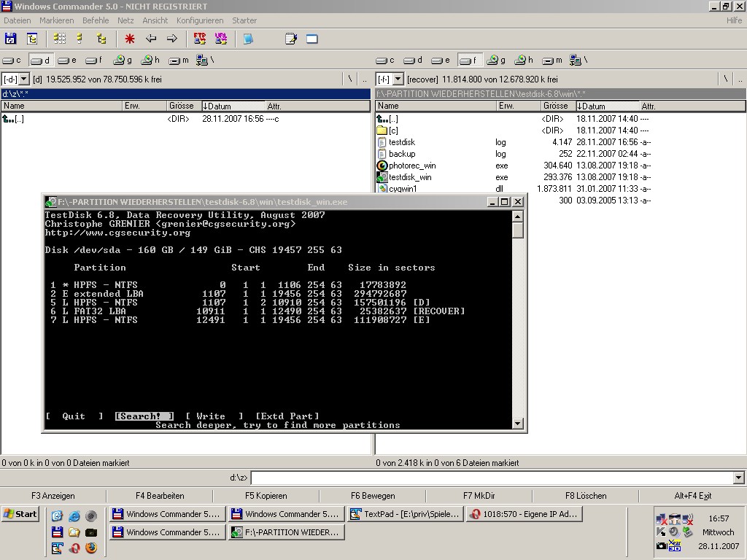Click the tree view toolbar icon
This screenshot has height=560, width=747.
click(101, 39)
